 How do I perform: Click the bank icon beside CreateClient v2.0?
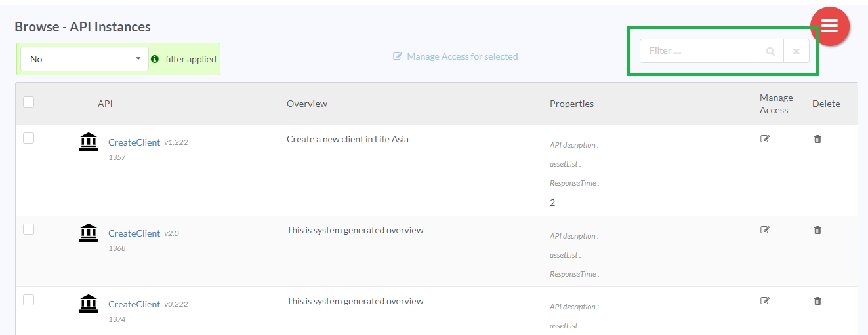89,232
